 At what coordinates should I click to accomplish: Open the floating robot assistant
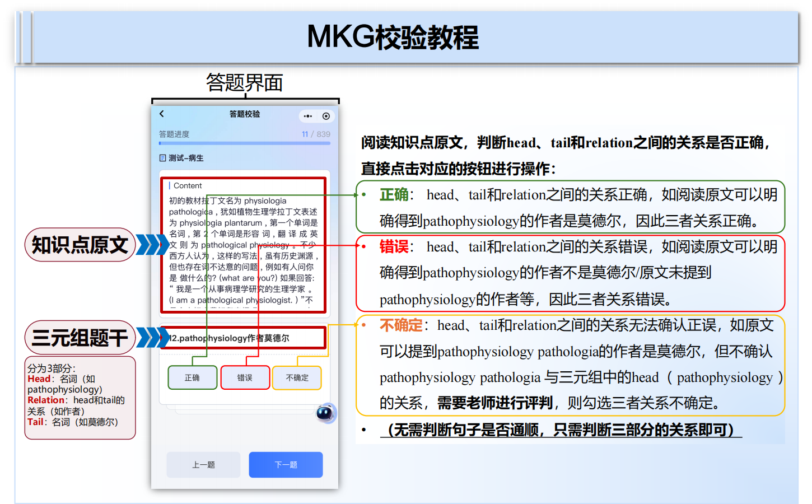pyautogui.click(x=325, y=413)
